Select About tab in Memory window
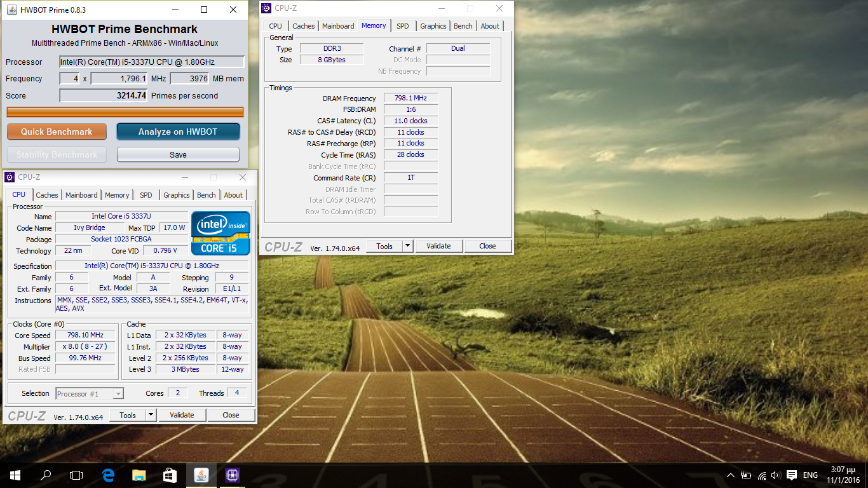The image size is (868, 488). pos(490,26)
